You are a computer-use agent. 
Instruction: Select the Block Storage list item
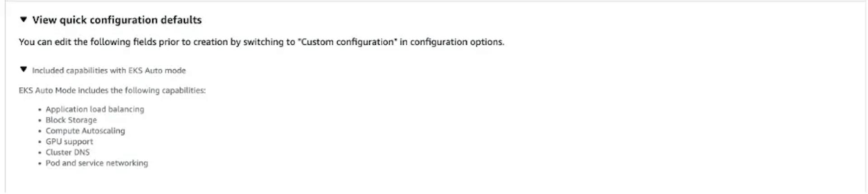pyautogui.click(x=71, y=120)
